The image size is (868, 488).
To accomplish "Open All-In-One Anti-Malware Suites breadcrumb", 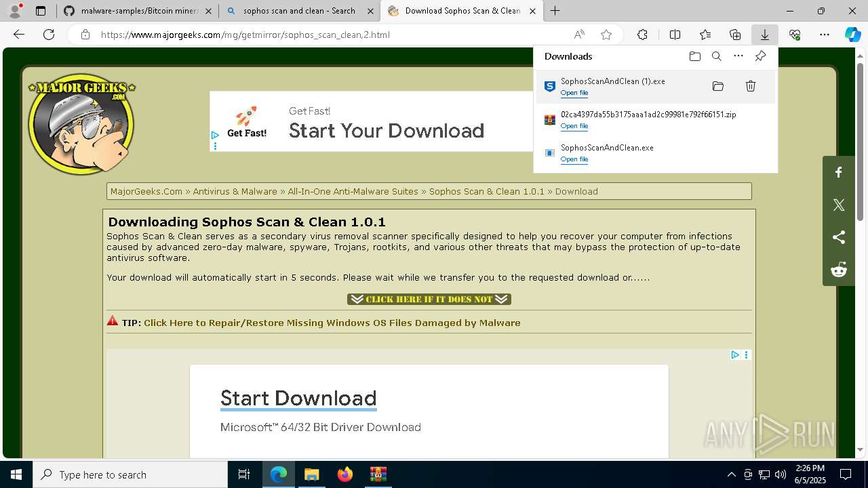I will pyautogui.click(x=353, y=191).
